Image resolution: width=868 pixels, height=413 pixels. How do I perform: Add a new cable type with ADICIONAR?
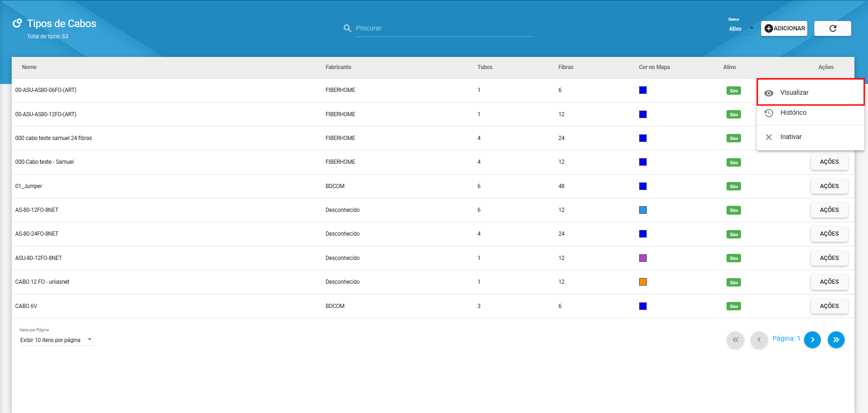(784, 28)
